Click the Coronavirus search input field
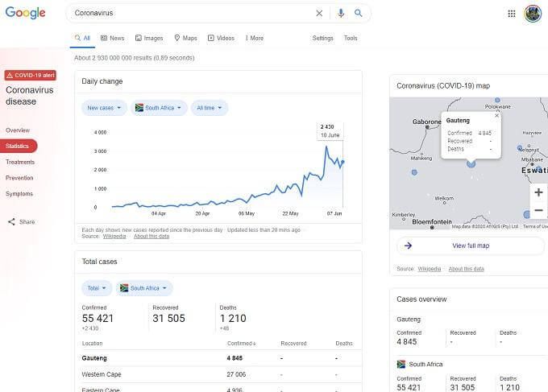The width and height of the screenshot is (548, 392). (x=193, y=13)
